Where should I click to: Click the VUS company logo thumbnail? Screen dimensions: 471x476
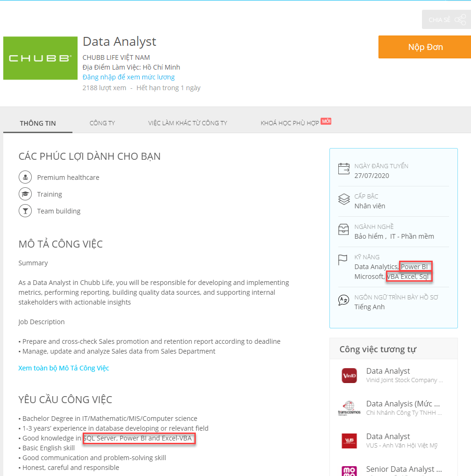click(x=349, y=440)
